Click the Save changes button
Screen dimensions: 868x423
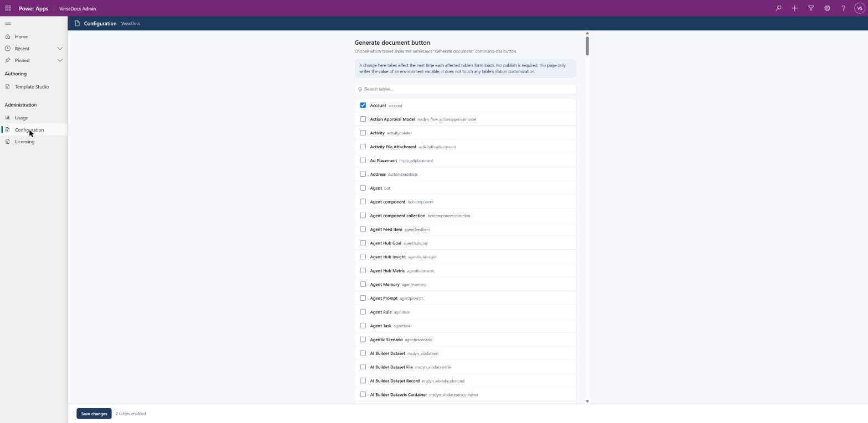(94, 414)
